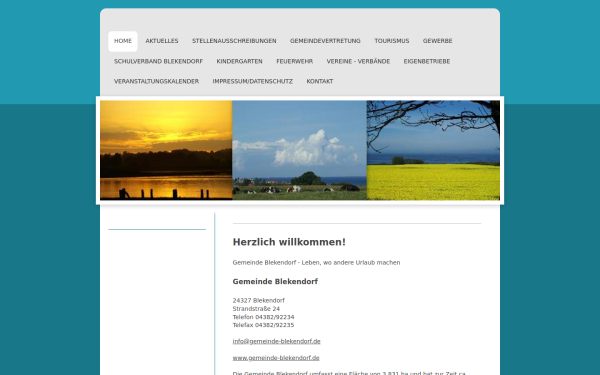The height and width of the screenshot is (375, 600).
Task: Open the Home menu item
Action: point(123,41)
